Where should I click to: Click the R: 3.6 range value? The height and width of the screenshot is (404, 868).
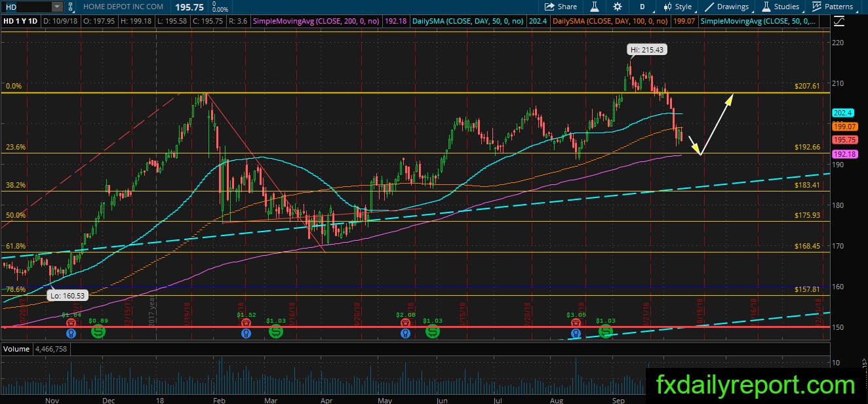[240, 22]
